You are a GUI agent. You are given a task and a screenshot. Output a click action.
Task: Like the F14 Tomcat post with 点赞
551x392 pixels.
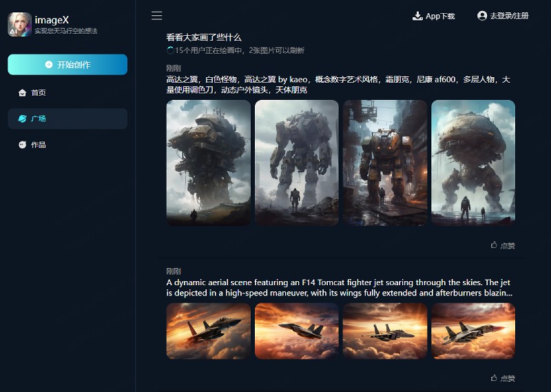503,378
